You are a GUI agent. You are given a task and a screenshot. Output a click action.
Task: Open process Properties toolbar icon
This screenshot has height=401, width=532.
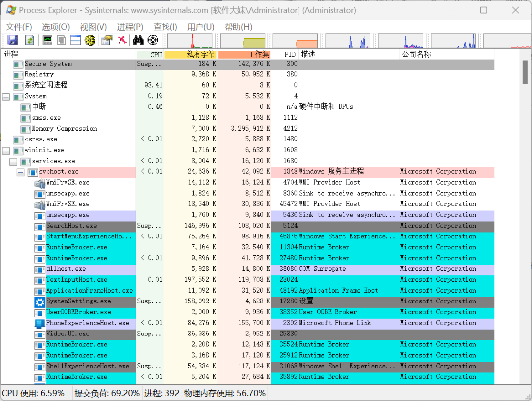[107, 40]
